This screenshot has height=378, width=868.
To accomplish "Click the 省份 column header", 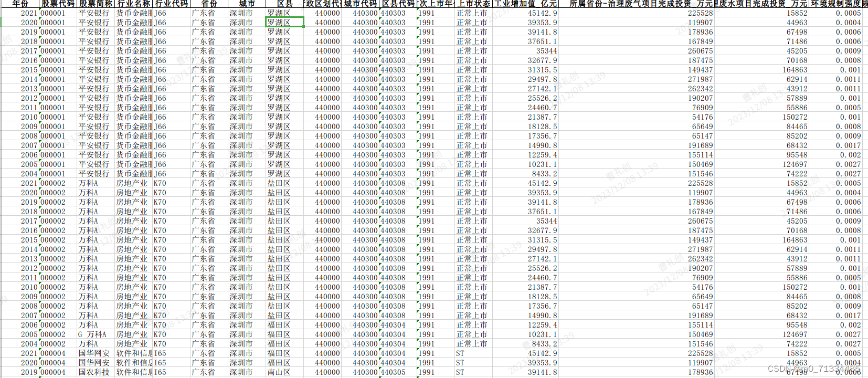I will point(209,4).
